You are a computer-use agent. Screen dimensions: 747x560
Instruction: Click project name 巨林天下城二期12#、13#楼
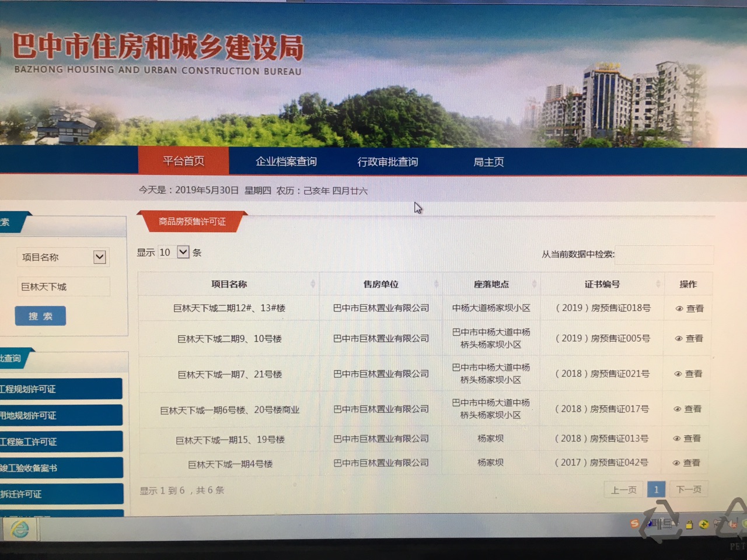point(229,308)
